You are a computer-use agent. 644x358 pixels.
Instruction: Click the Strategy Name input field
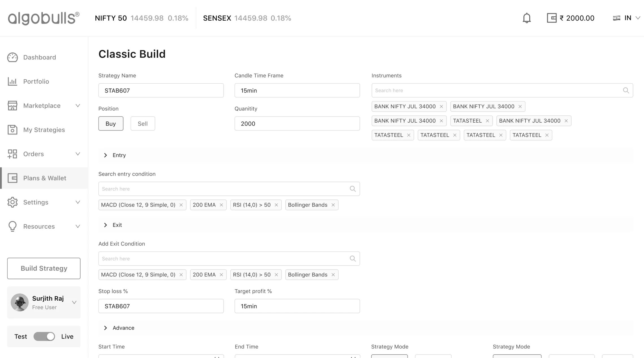click(x=161, y=90)
